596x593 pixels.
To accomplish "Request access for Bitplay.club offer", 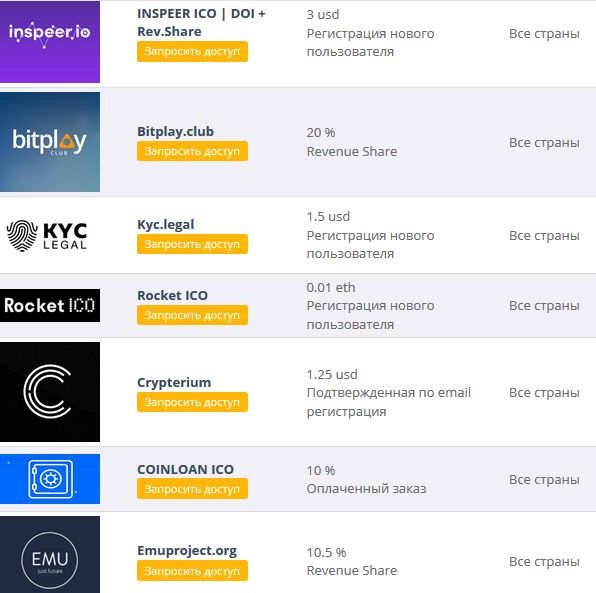I will click(192, 151).
